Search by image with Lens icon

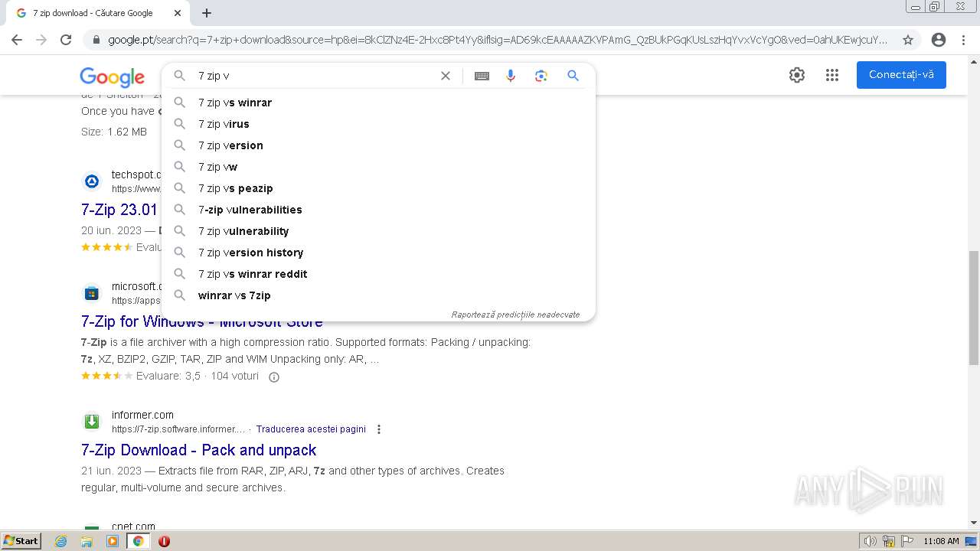pos(541,76)
